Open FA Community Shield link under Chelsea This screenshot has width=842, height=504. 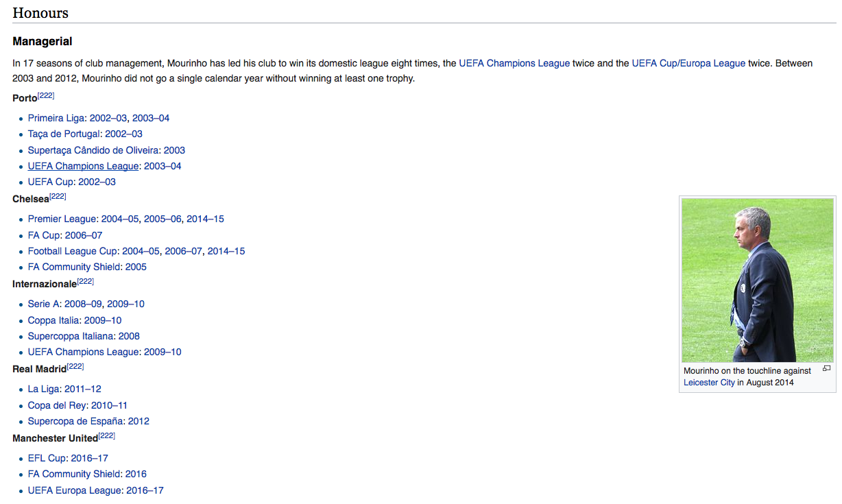pyautogui.click(x=75, y=267)
